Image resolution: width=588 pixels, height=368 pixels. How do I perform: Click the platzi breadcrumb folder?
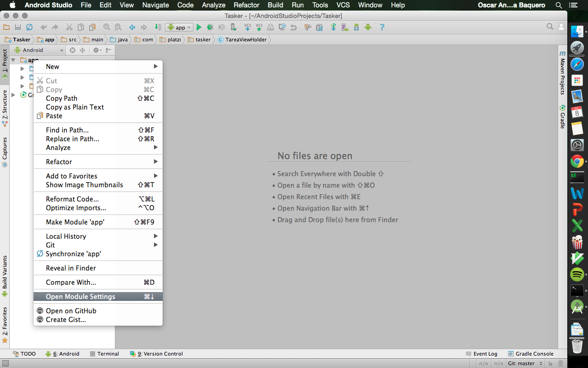(170, 40)
